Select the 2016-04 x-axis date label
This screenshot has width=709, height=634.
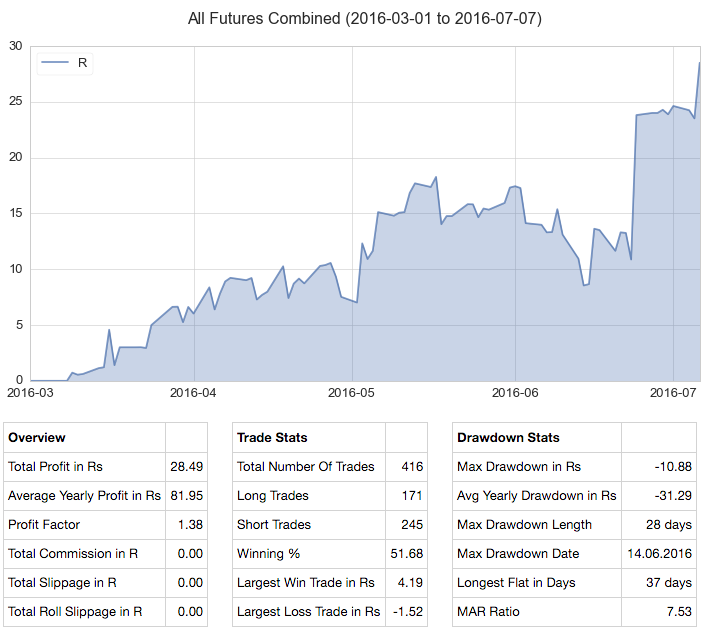tap(193, 393)
